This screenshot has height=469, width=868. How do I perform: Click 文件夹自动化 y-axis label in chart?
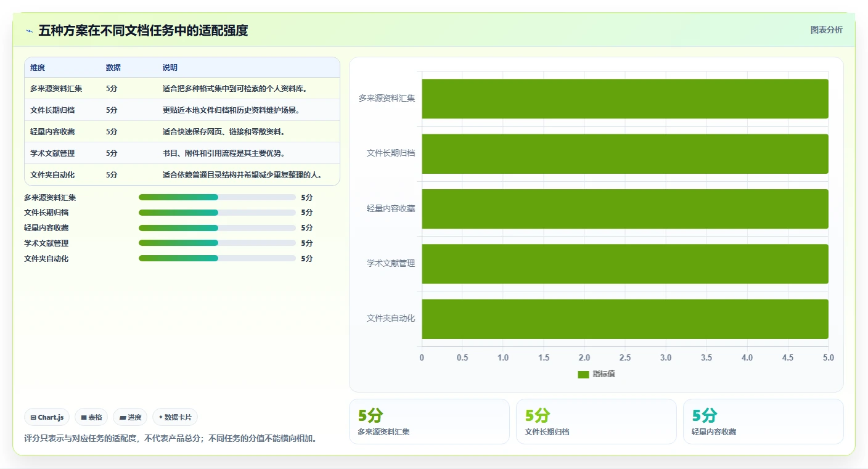pos(391,319)
